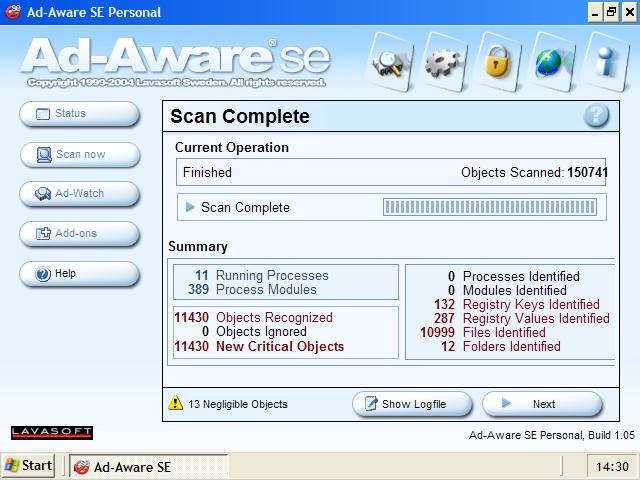The width and height of the screenshot is (640, 480).
Task: Click the 'Finished' operation text
Action: click(207, 172)
